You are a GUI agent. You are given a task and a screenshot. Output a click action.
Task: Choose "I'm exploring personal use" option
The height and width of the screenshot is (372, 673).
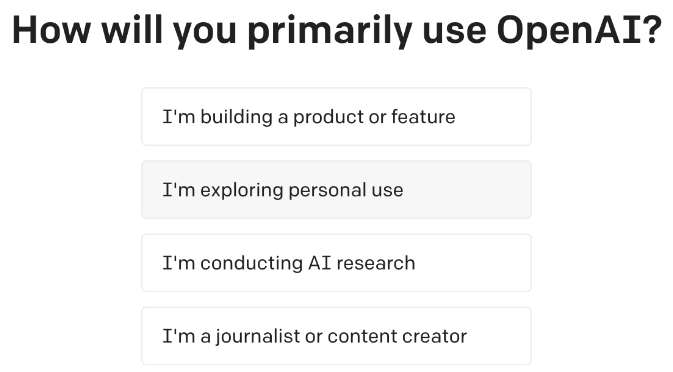pos(336,190)
